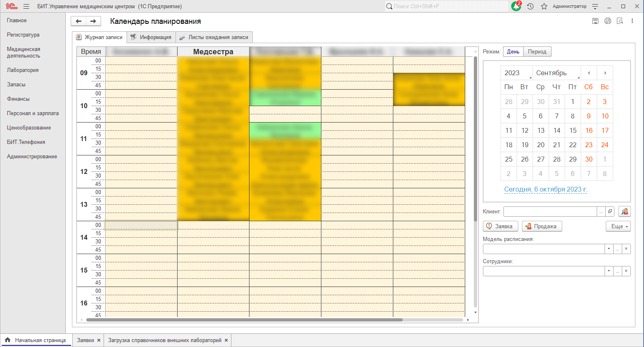Click the save icon in calendar header
This screenshot has height=347, width=644.
tap(595, 21)
